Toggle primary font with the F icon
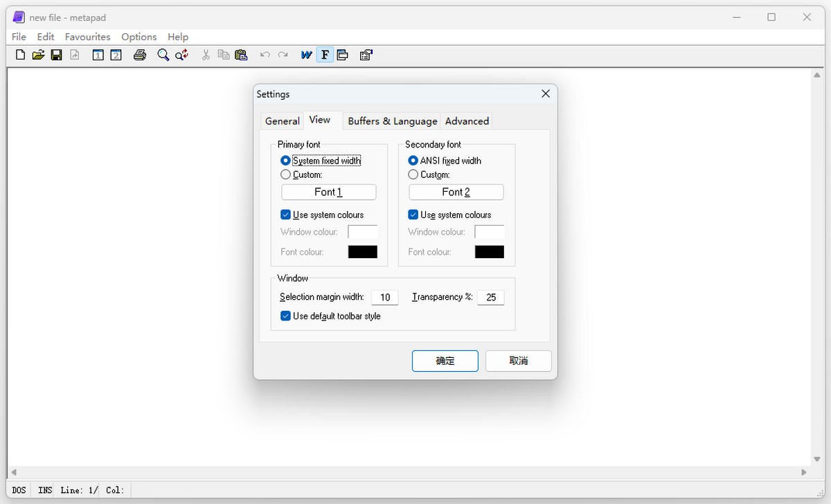The width and height of the screenshot is (831, 504). click(x=325, y=55)
